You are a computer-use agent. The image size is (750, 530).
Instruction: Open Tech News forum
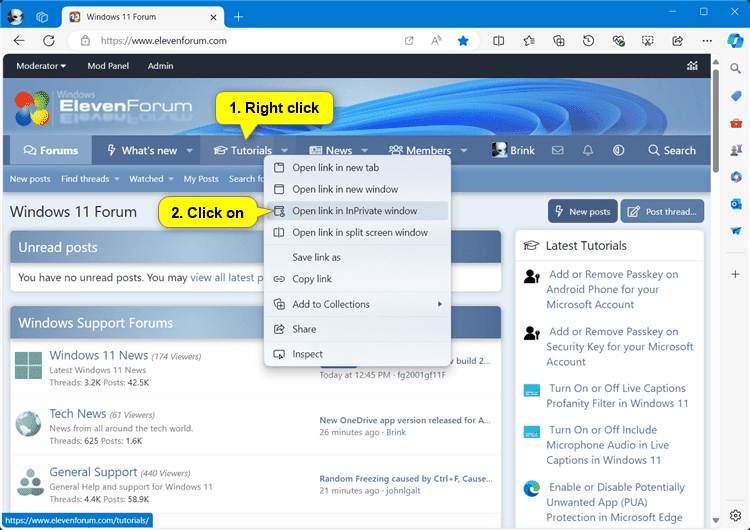click(x=77, y=414)
